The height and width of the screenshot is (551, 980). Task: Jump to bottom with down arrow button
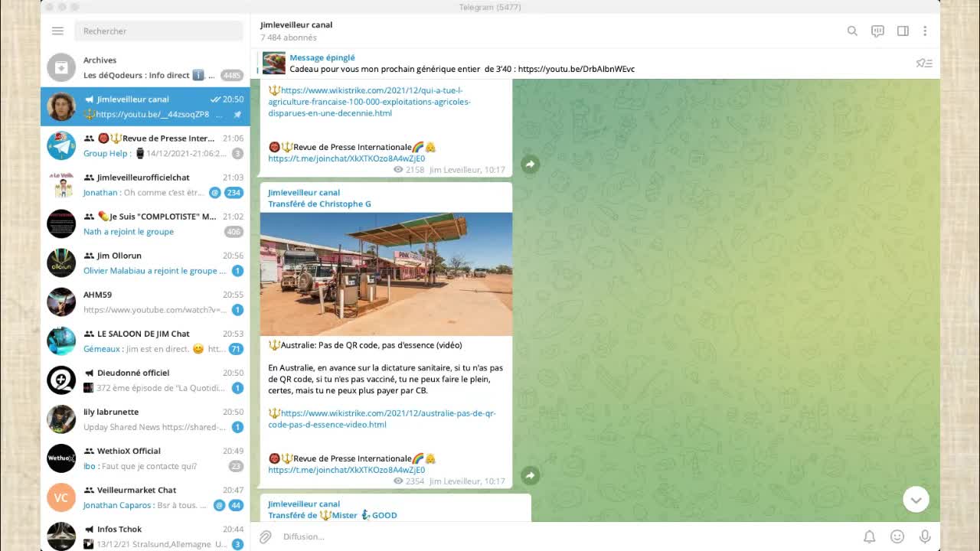coord(916,499)
